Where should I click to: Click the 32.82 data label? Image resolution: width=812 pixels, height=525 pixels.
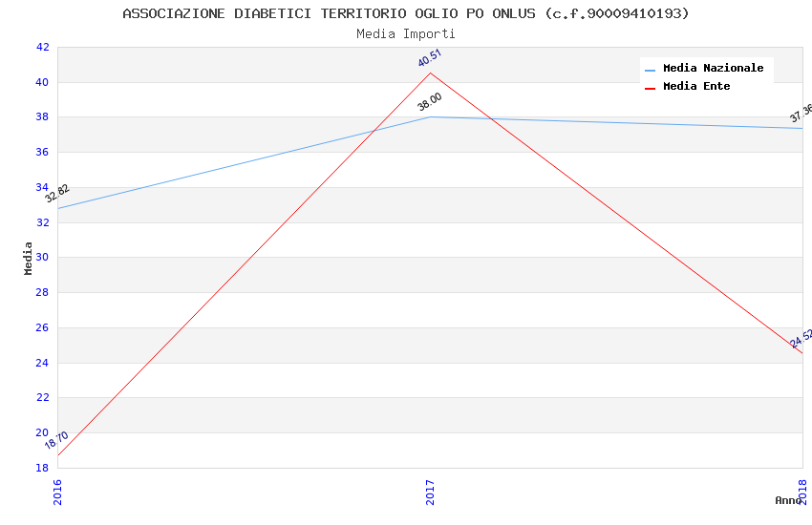click(x=57, y=194)
